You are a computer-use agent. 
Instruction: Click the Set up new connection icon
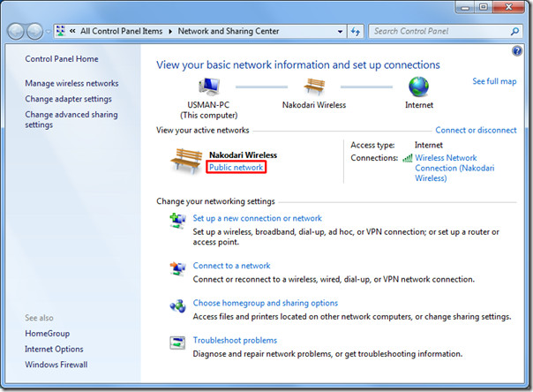tap(176, 222)
